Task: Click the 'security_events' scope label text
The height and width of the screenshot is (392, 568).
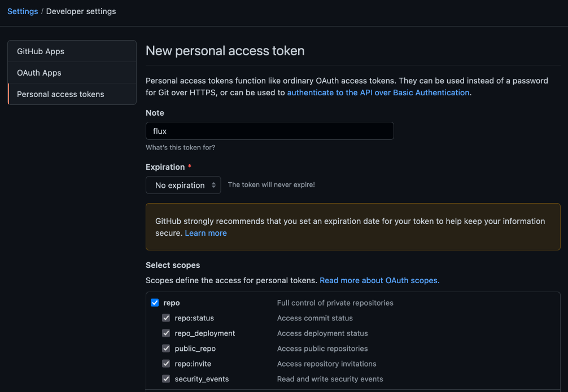Action: click(x=202, y=379)
